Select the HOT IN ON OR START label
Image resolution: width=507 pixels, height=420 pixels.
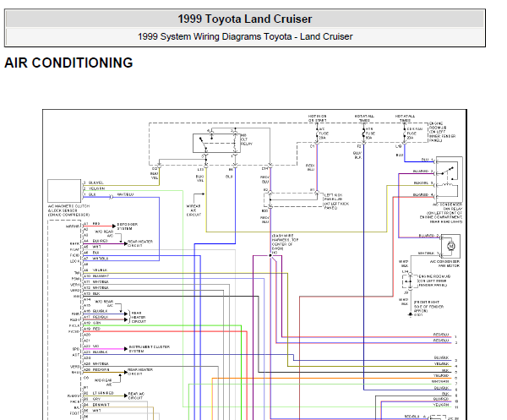click(317, 118)
